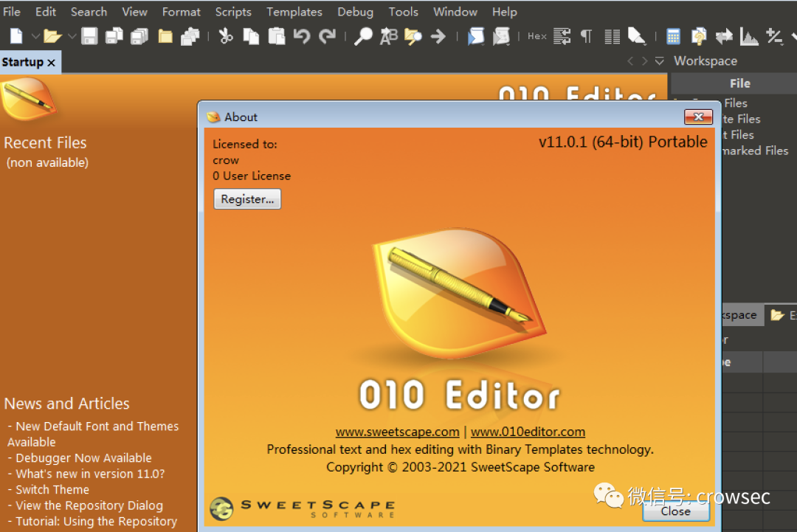This screenshot has height=532, width=797.
Task: Open the www.sweetscape.com link
Action: pyautogui.click(x=398, y=432)
